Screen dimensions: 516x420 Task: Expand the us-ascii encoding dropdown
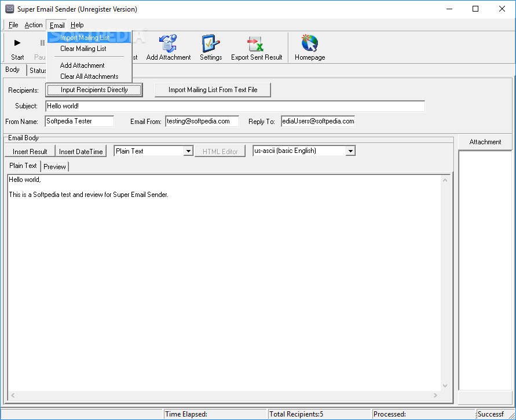(x=350, y=151)
